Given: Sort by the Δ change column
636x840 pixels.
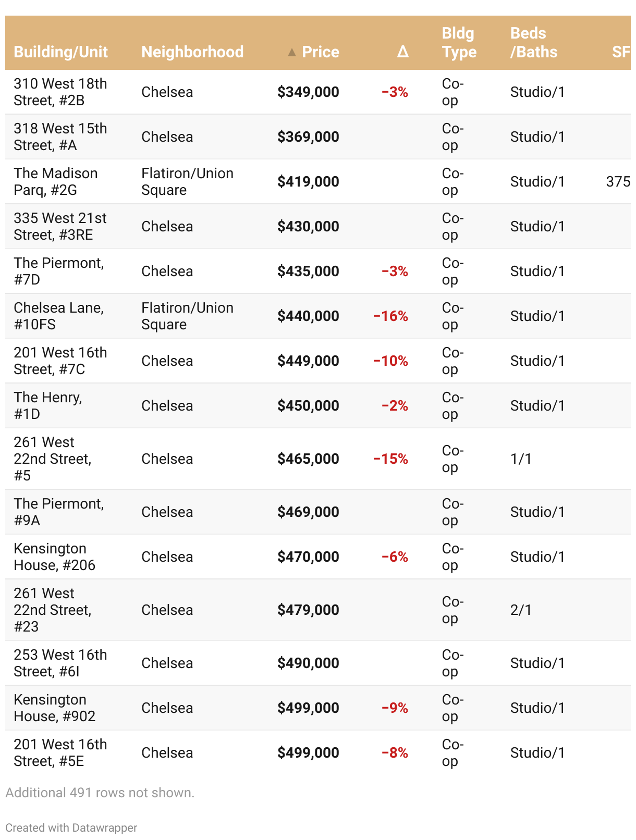Looking at the screenshot, I should (x=402, y=52).
